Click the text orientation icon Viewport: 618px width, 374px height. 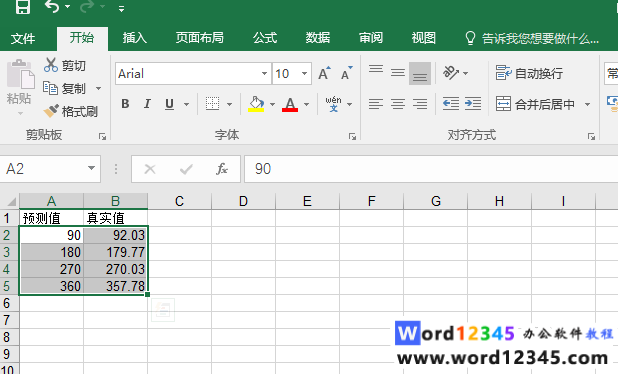pyautogui.click(x=451, y=73)
